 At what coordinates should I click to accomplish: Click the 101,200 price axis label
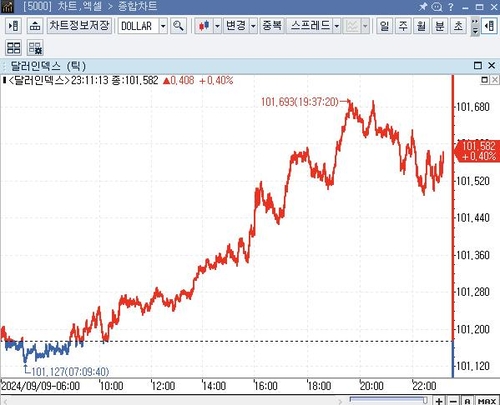[x=473, y=329]
